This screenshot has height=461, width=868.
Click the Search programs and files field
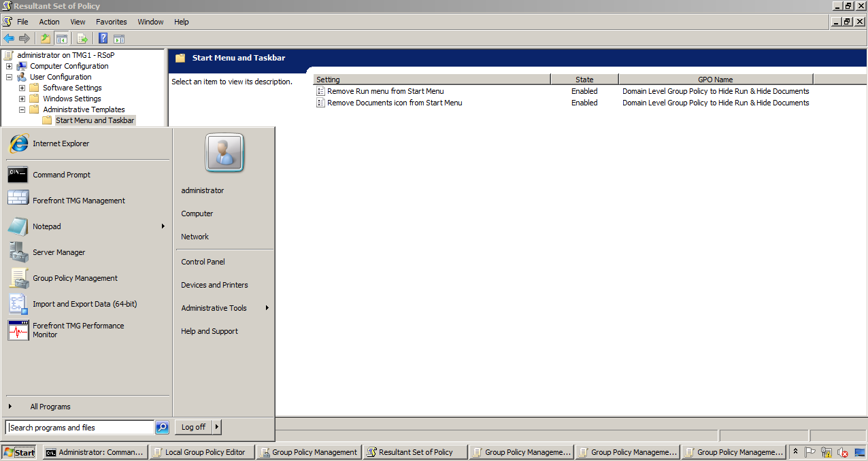click(x=77, y=427)
